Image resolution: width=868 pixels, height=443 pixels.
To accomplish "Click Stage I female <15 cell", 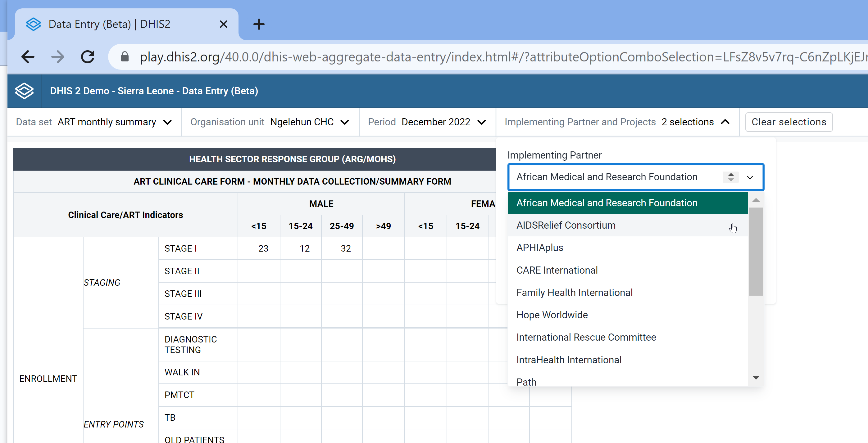I will [425, 248].
